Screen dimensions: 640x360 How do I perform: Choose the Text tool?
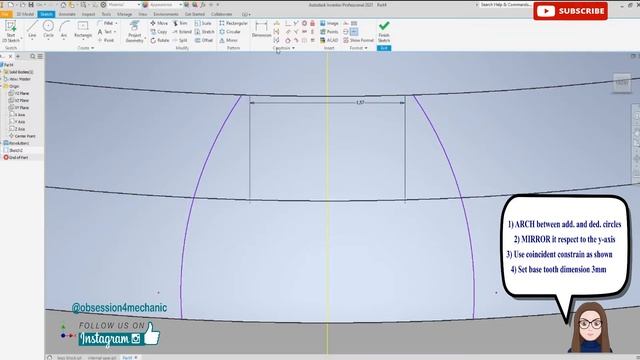click(x=105, y=32)
